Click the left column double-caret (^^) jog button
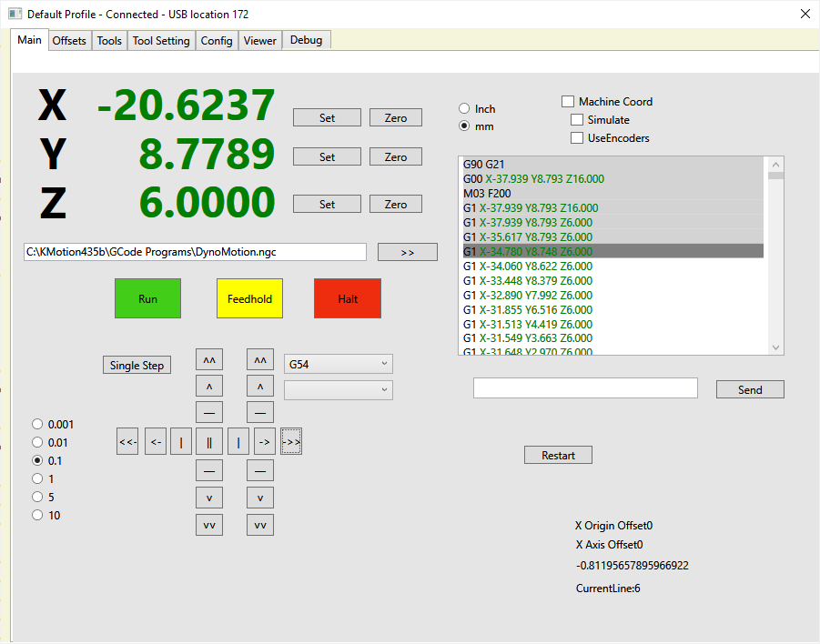This screenshot has width=820, height=644. click(x=209, y=360)
